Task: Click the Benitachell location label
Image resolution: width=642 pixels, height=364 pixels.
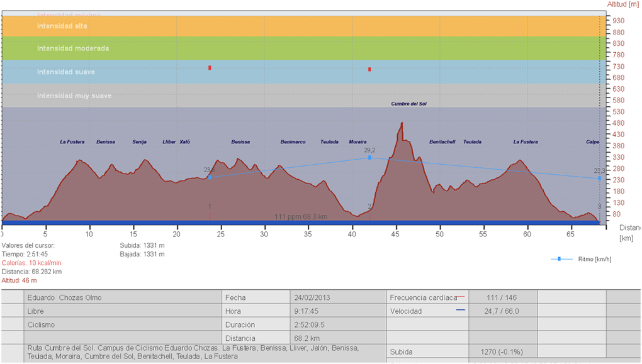Action: click(442, 142)
